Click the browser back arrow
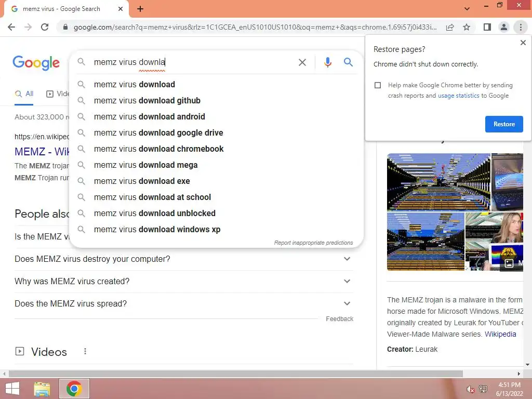Image resolution: width=532 pixels, height=399 pixels. (11, 27)
